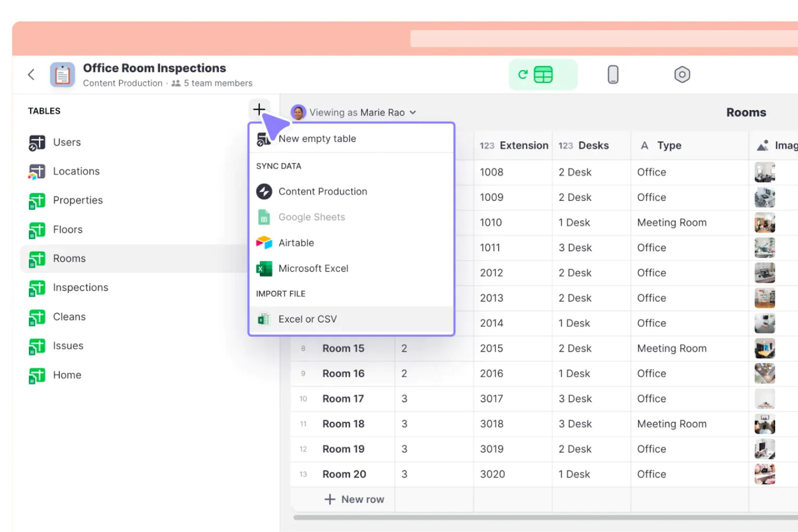Import an Excel or CSV file
The image size is (798, 532).
[x=352, y=319]
